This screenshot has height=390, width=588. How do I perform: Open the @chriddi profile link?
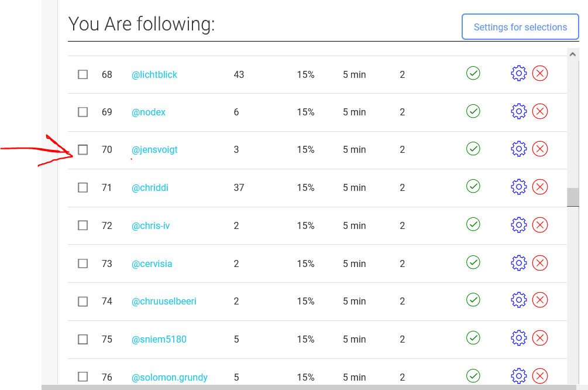150,188
